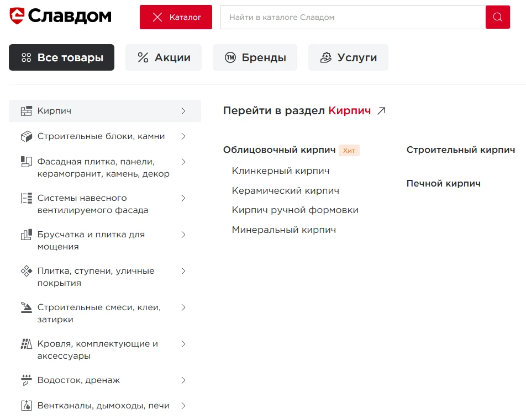Click the flame icon beside Вентканалы, дымоходы
The height and width of the screenshot is (420, 526).
point(27,406)
